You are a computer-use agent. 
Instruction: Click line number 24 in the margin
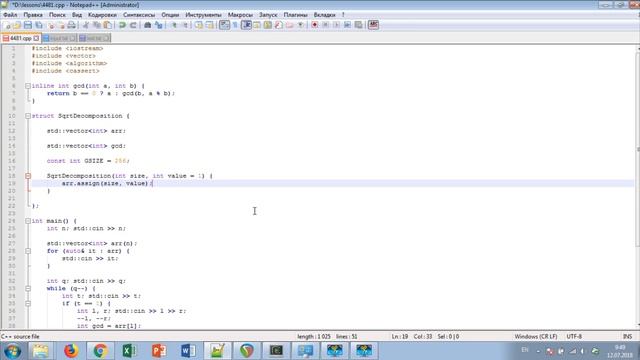pos(11,221)
